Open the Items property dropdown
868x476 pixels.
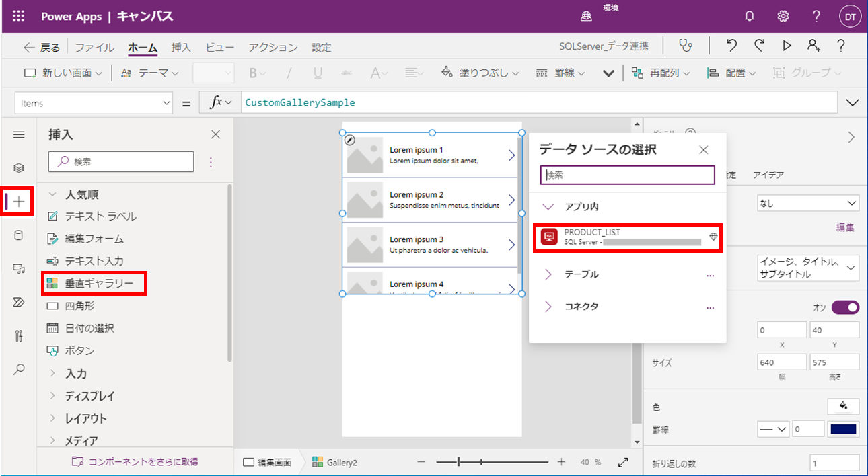tap(94, 103)
